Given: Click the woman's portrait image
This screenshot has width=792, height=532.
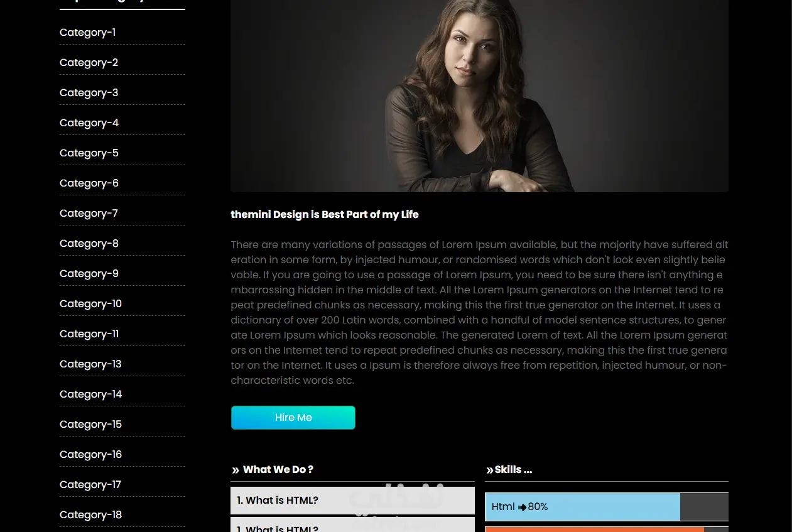Looking at the screenshot, I should [x=479, y=95].
